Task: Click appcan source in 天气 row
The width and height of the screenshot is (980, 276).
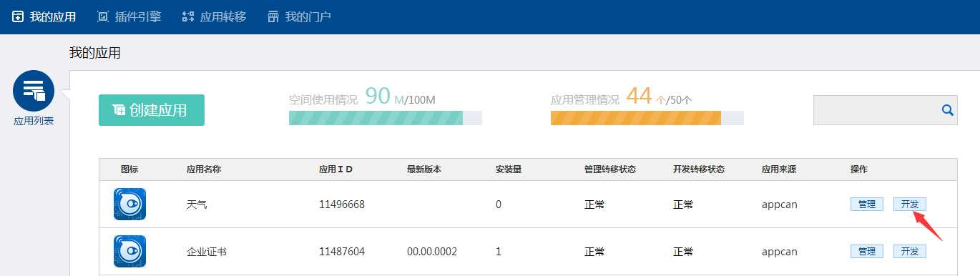Action: 780,204
